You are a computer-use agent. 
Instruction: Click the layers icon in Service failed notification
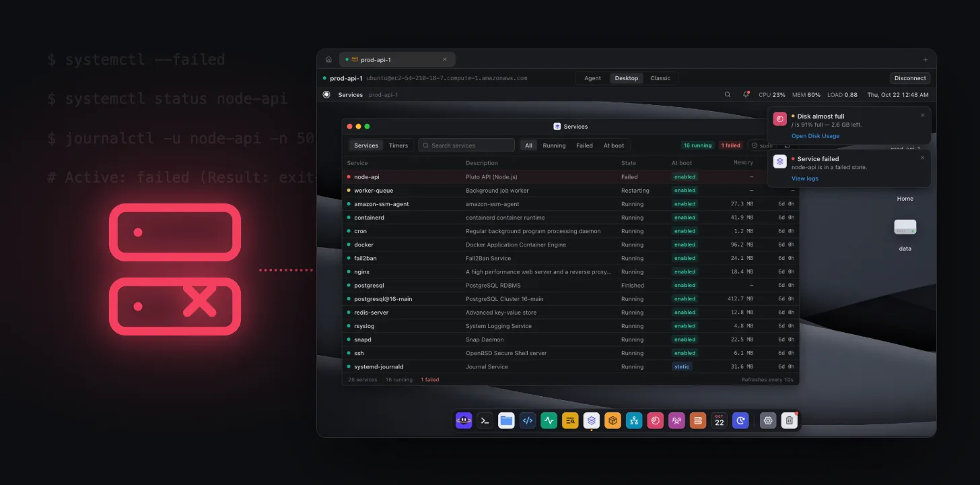(780, 162)
